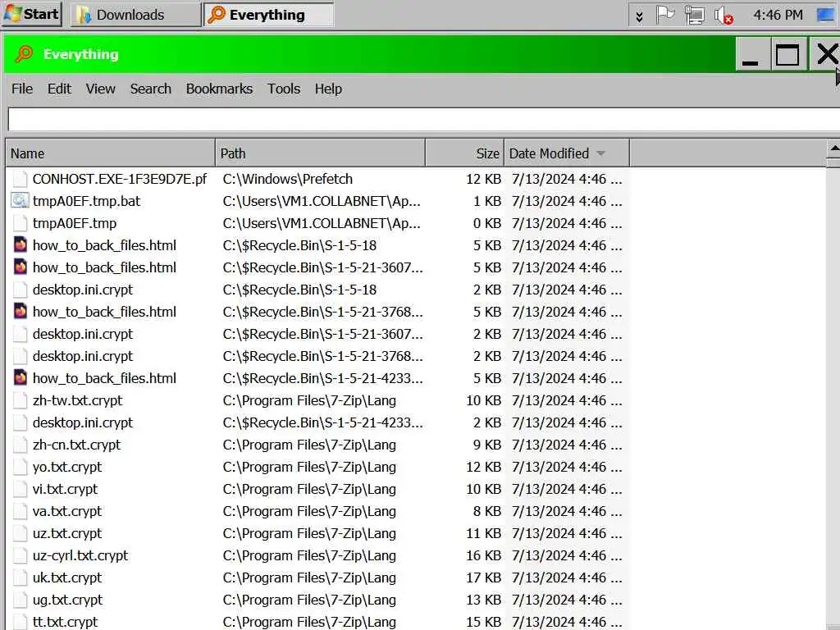
Task: Click the scrollbar up arrow
Action: pos(833,148)
